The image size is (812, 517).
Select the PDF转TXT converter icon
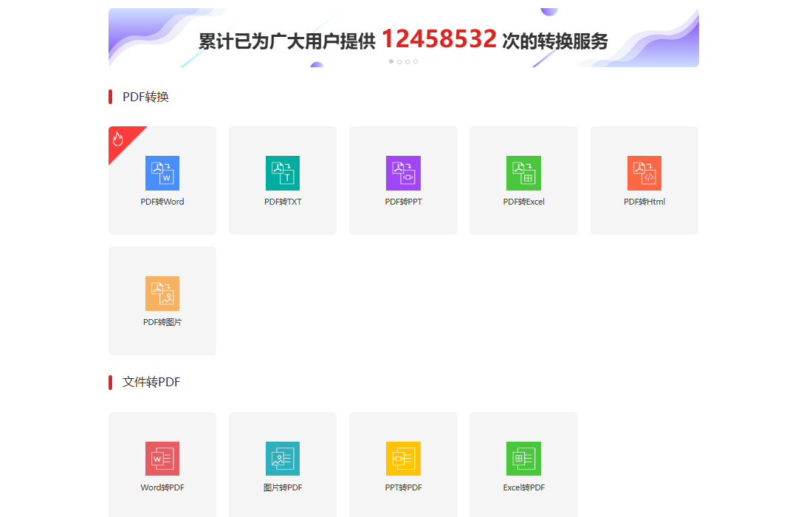click(x=283, y=173)
